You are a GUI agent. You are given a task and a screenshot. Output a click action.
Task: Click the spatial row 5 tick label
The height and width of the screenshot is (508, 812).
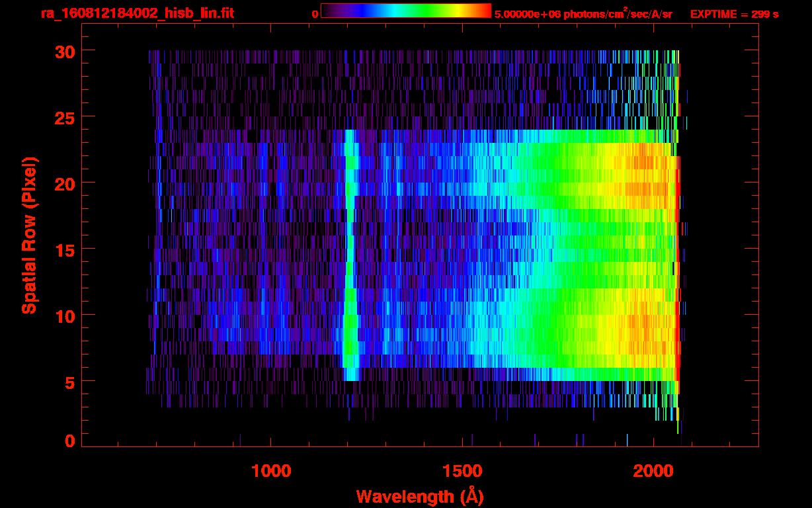point(69,382)
